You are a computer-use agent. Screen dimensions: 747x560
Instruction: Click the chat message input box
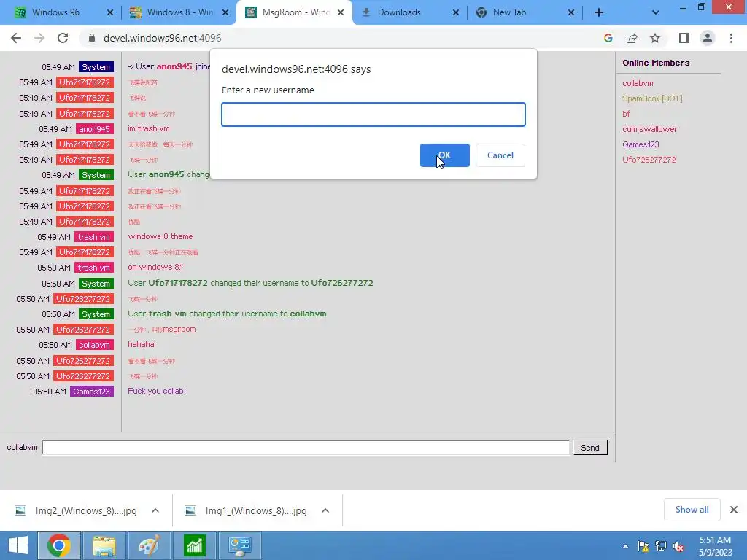(306, 448)
